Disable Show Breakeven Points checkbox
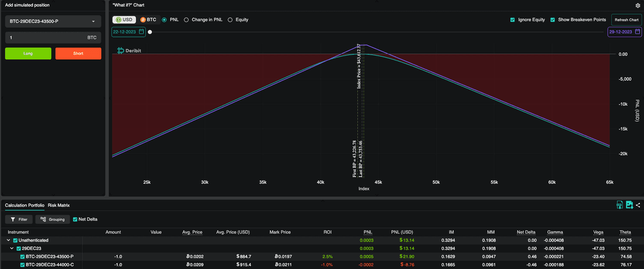 coord(553,20)
